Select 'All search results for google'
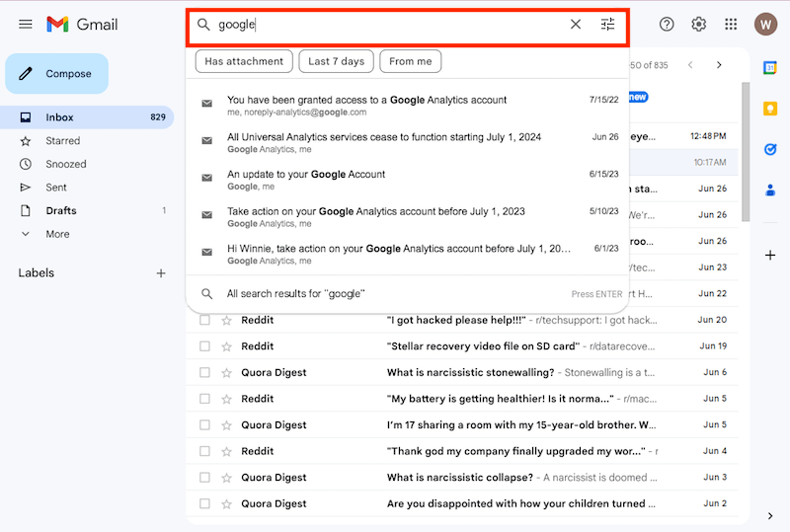Image resolution: width=790 pixels, height=532 pixels. [x=408, y=294]
